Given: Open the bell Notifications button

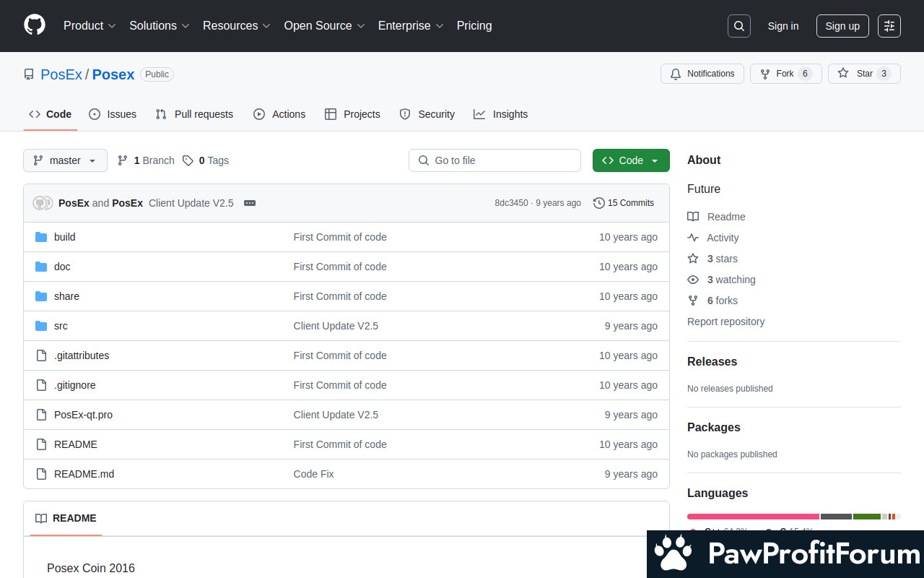Looking at the screenshot, I should tap(702, 74).
